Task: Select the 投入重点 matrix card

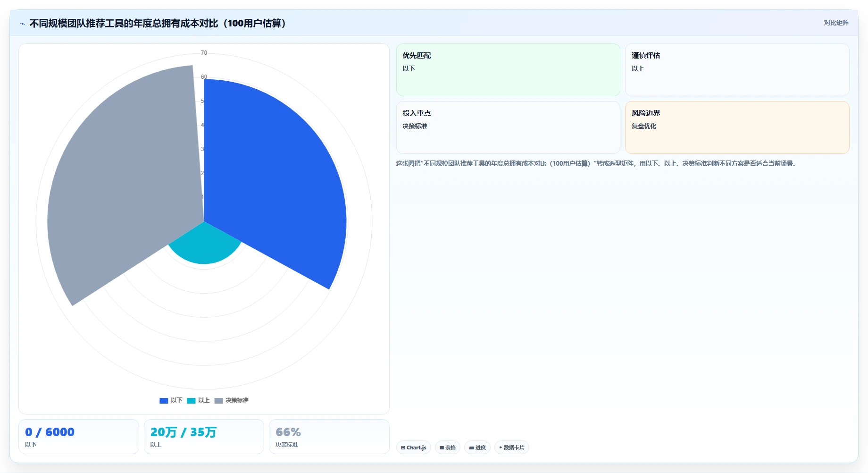Action: (508, 127)
